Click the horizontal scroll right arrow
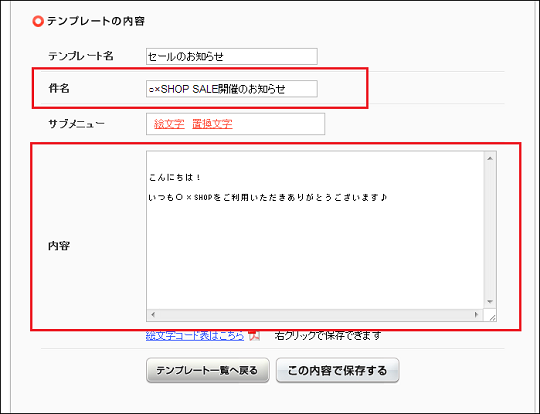Viewport: 540px width, 414px height. coord(477,314)
